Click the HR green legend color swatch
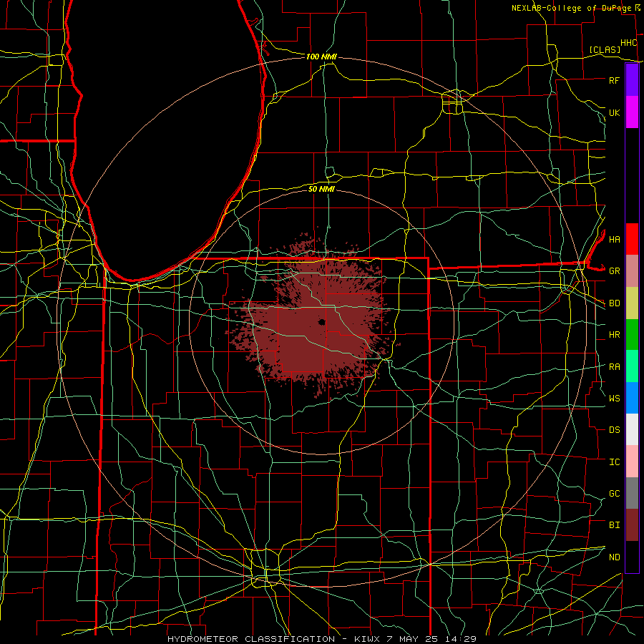The width and height of the screenshot is (644, 644). pos(632,334)
